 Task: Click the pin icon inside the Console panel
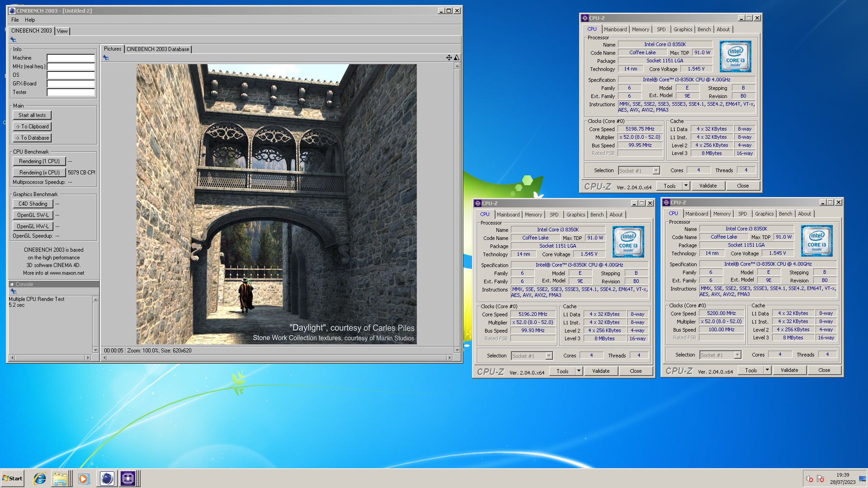13,291
